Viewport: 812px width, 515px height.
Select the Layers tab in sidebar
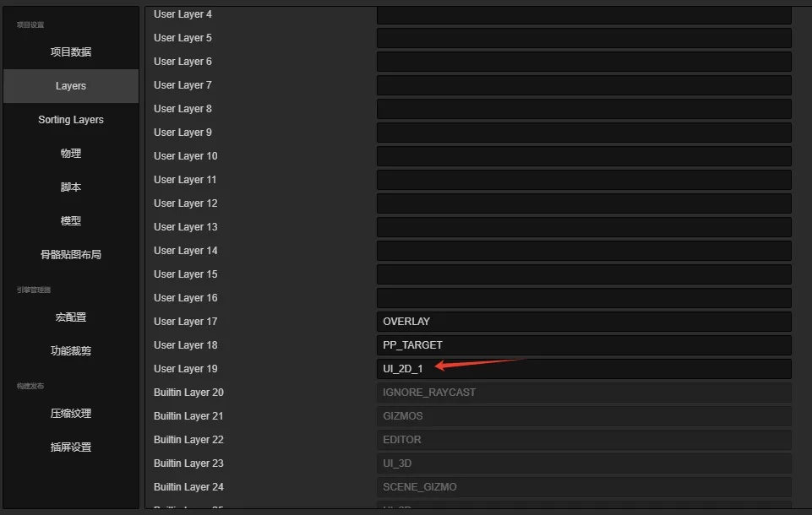[71, 86]
